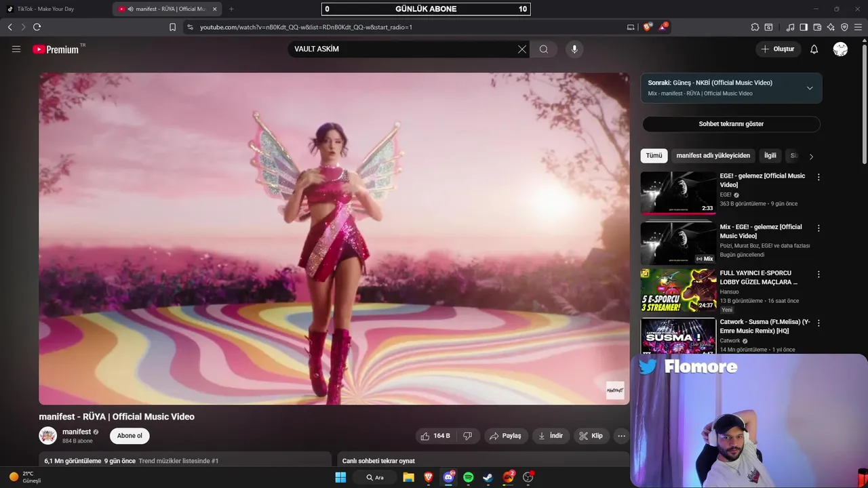The height and width of the screenshot is (488, 868).
Task: Open the YouTube hamburger guide menu
Action: [x=16, y=49]
